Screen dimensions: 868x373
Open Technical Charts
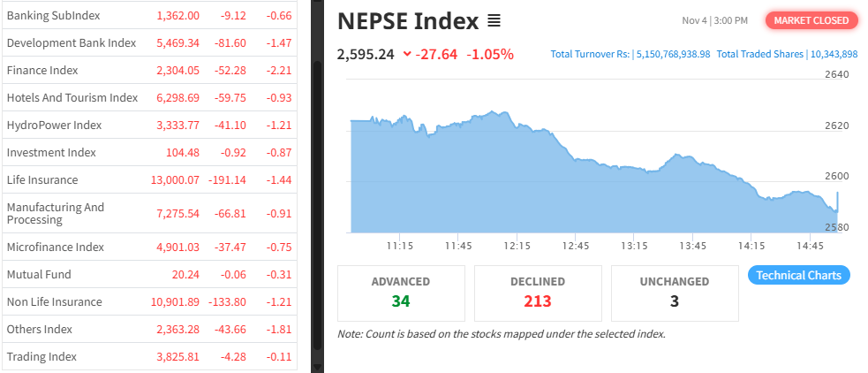click(799, 275)
